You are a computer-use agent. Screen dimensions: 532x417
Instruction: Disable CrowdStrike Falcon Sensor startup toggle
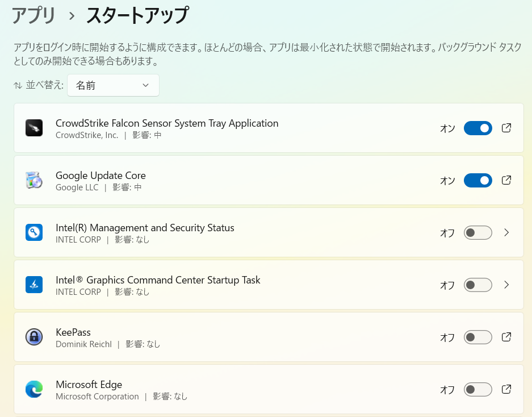477,128
